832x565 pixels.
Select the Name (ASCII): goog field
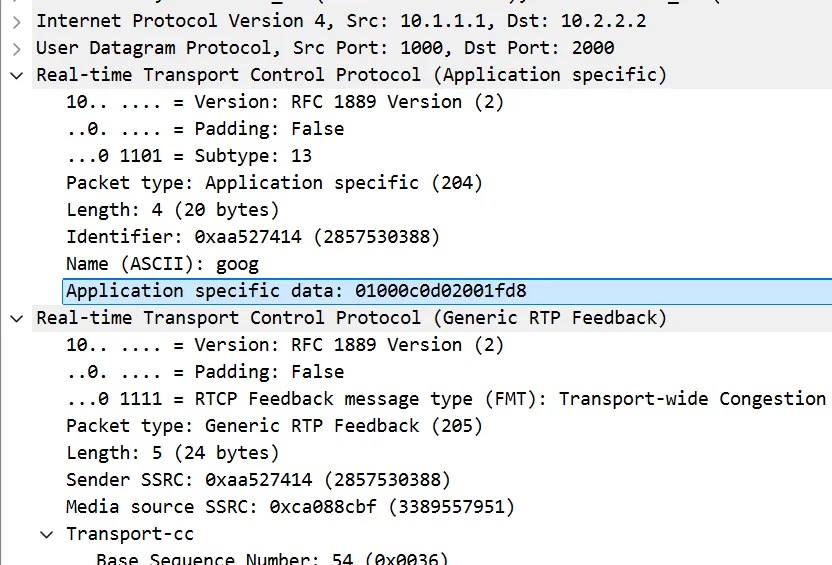tap(162, 264)
